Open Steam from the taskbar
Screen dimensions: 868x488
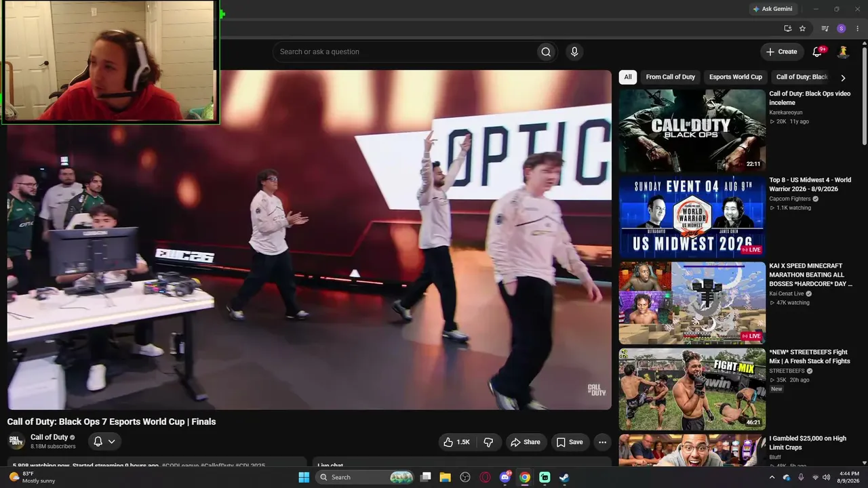pyautogui.click(x=564, y=477)
